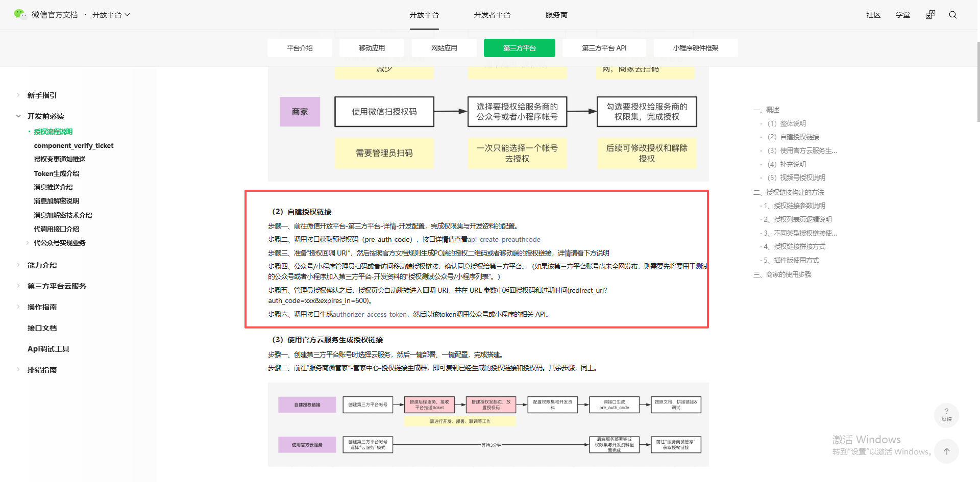
Task: Select the 第三方平台 sub-tab
Action: coord(520,48)
